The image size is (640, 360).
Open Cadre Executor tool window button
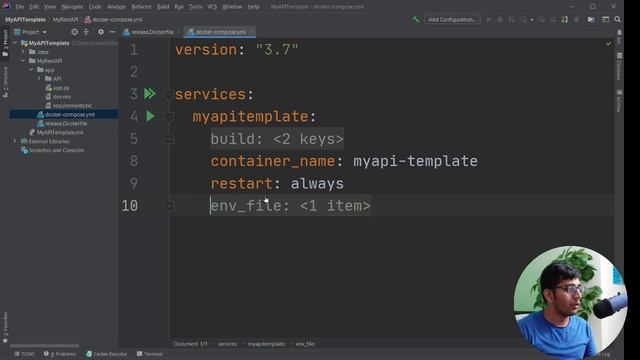point(107,354)
